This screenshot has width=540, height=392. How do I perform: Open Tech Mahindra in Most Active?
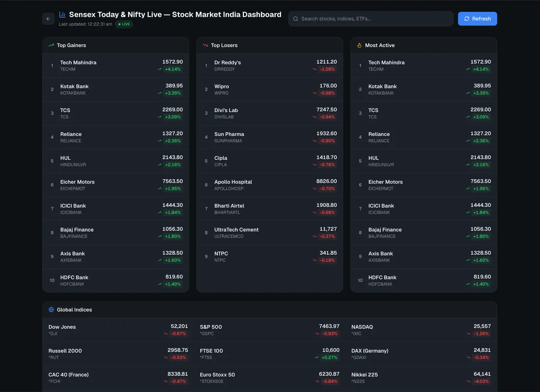coord(424,66)
